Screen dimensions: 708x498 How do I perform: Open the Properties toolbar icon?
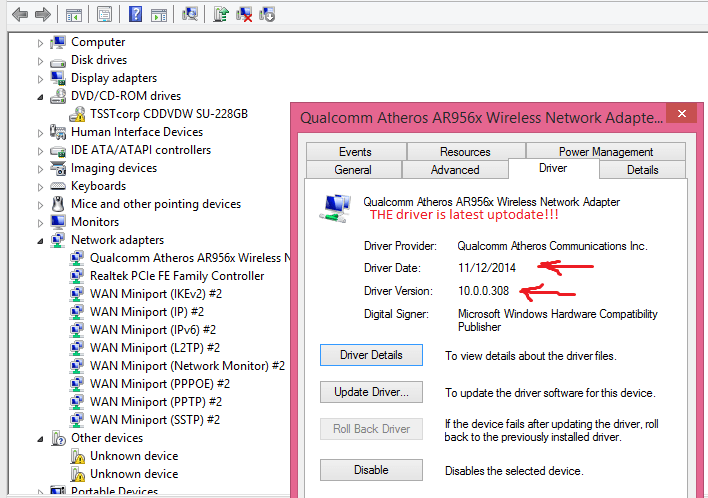pyautogui.click(x=104, y=15)
